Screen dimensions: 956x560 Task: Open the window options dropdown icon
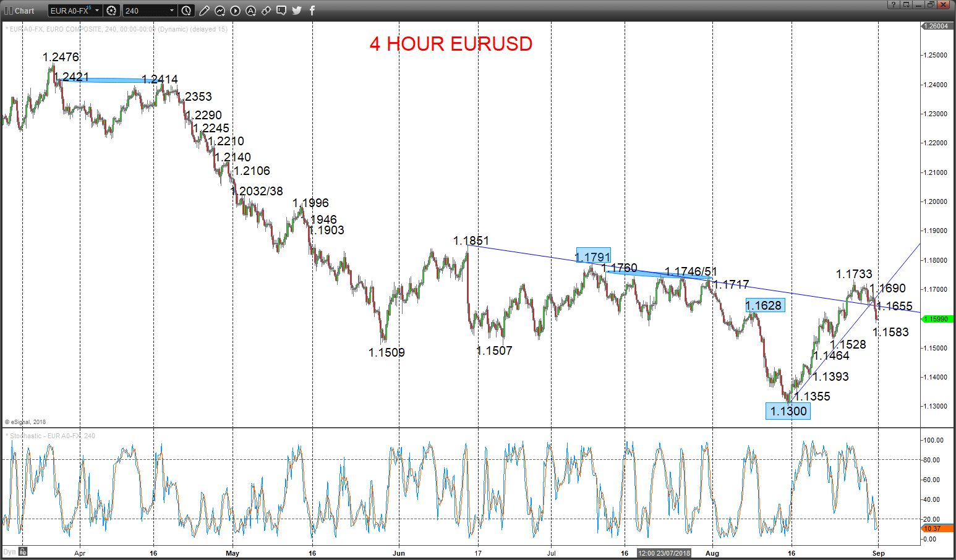906,5
